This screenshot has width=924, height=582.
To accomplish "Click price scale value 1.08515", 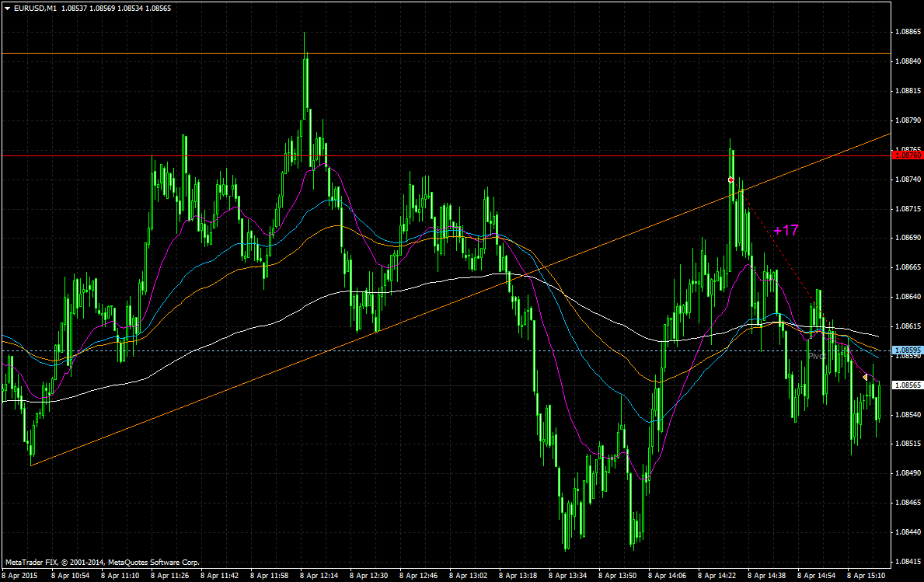I will 908,444.
